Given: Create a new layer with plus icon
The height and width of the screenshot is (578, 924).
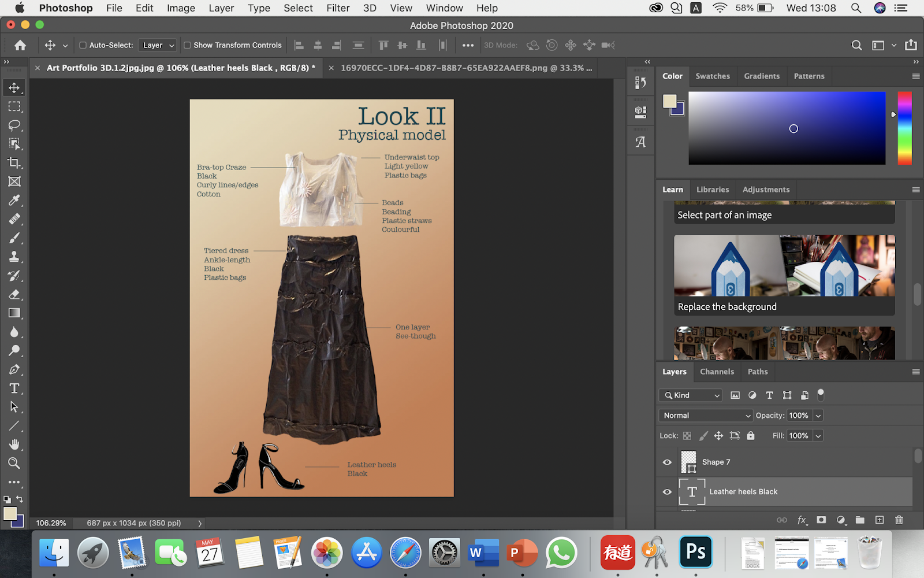Looking at the screenshot, I should 879,520.
